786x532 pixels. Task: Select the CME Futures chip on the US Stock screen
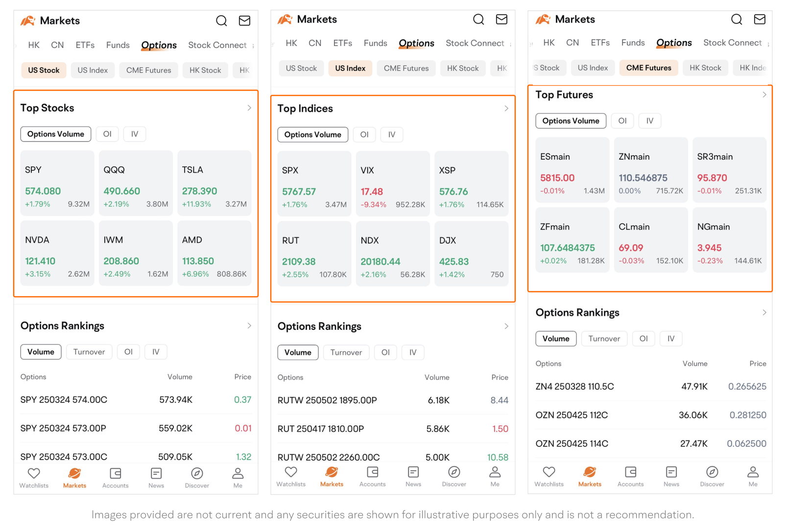(148, 70)
